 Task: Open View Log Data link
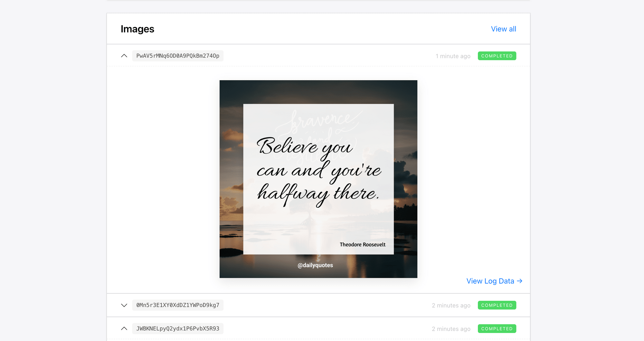490,281
